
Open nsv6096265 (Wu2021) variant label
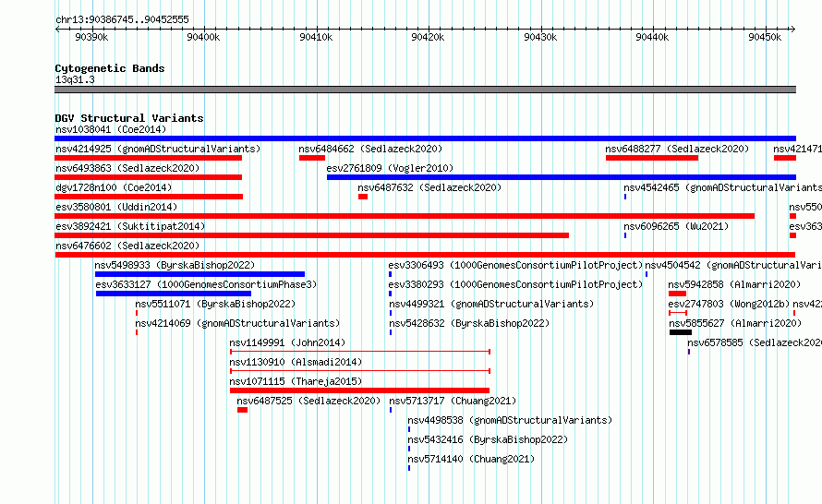[676, 226]
